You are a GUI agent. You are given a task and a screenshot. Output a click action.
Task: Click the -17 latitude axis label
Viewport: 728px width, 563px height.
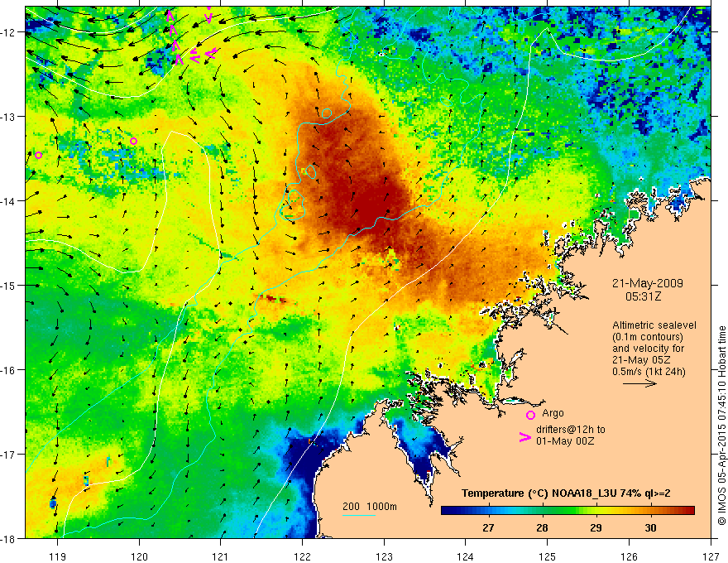(9, 454)
